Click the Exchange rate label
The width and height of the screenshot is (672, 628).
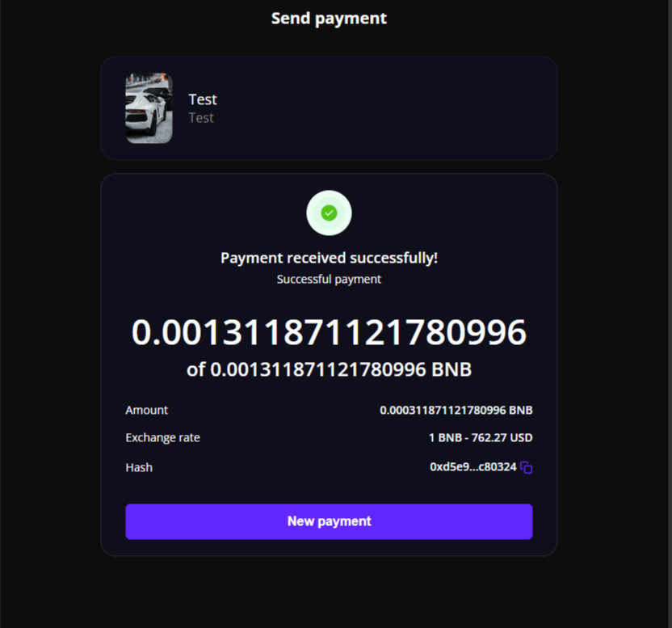coord(162,437)
